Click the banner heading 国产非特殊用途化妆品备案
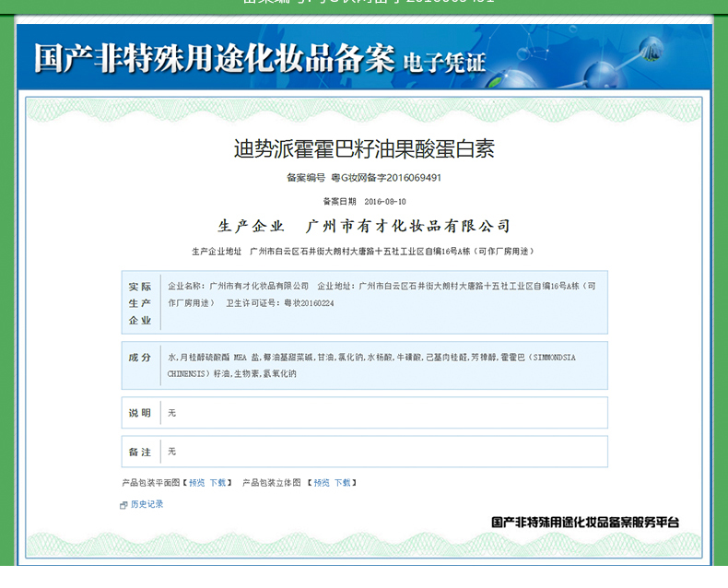The width and height of the screenshot is (728, 588). [x=215, y=58]
